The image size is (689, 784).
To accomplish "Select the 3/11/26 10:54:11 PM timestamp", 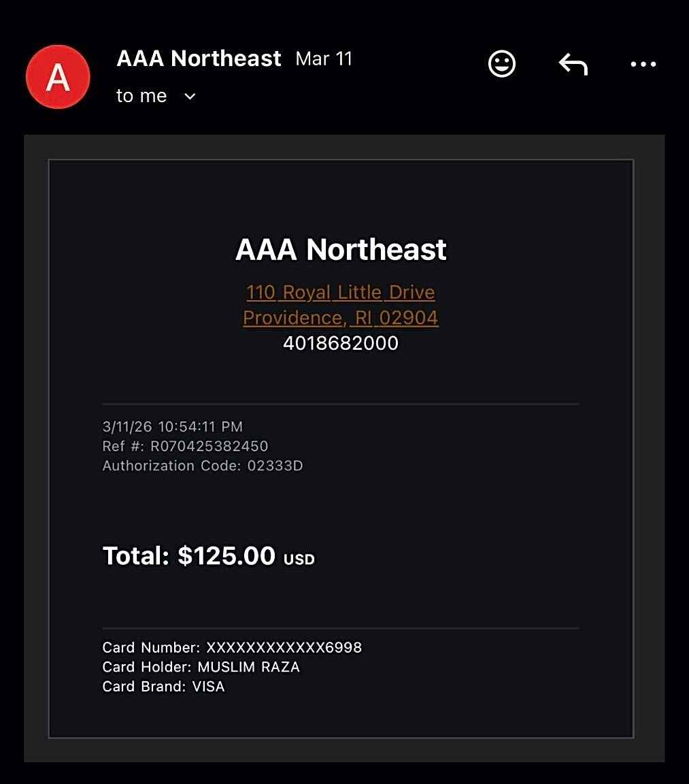I will pyautogui.click(x=172, y=427).
